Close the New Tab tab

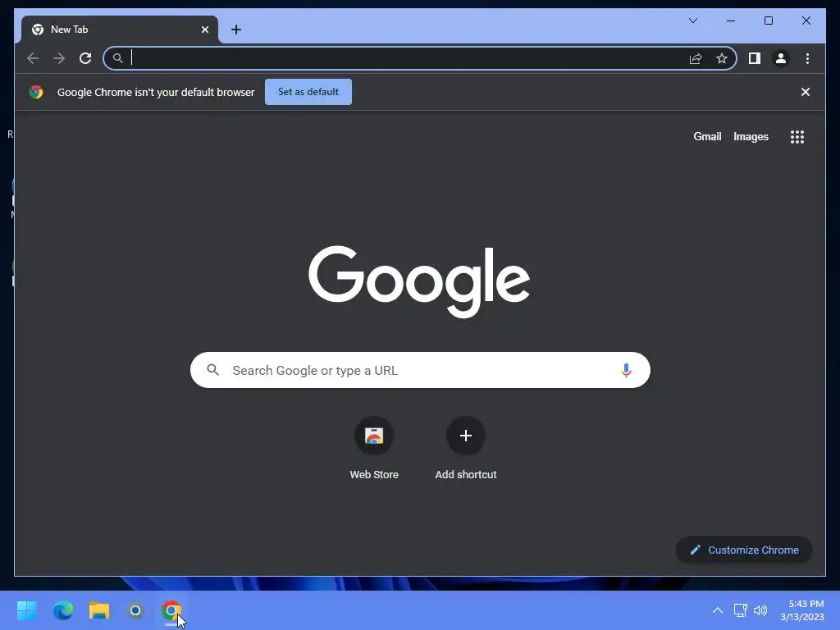204,30
